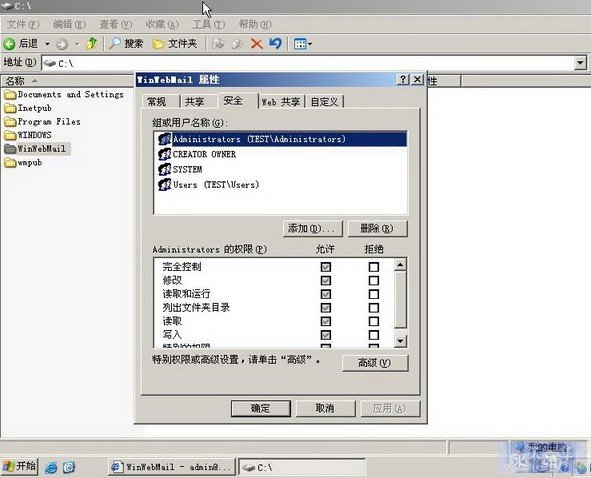Open the Views icon dropdown arrow
Screen dimensions: 591x478
(x=310, y=44)
